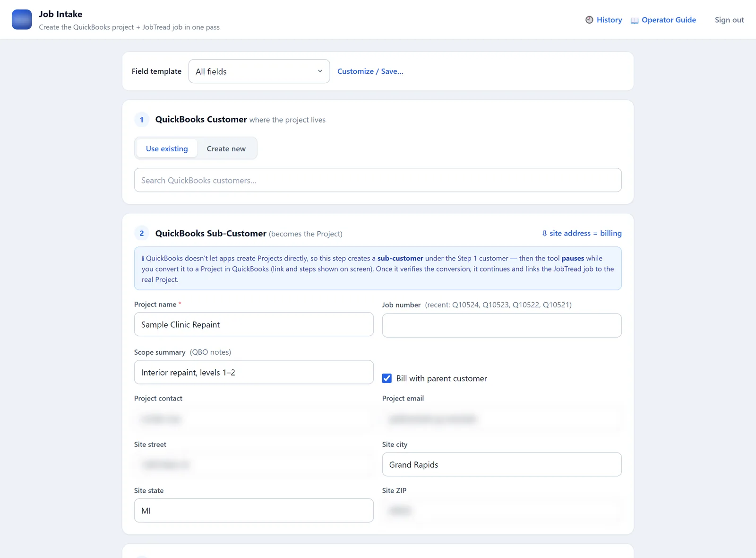The image size is (756, 558).
Task: Click the Project email field
Action: [x=502, y=418]
